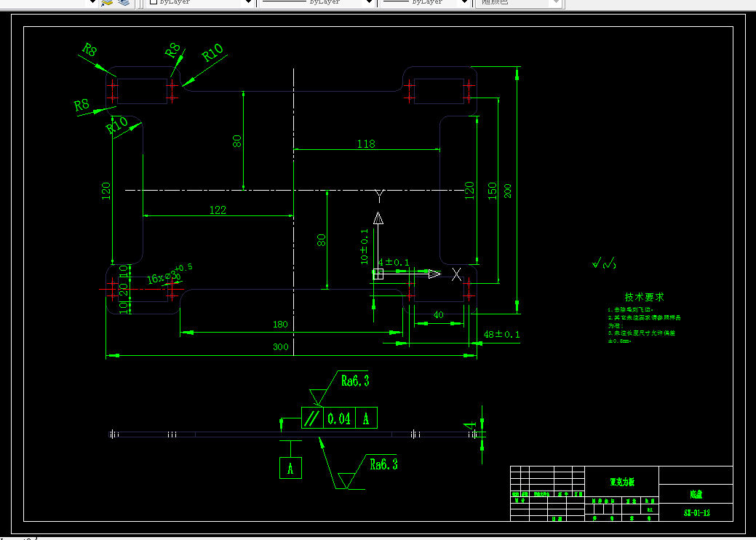Select the 0.04 tolerance value
This screenshot has height=540, width=756.
[339, 418]
